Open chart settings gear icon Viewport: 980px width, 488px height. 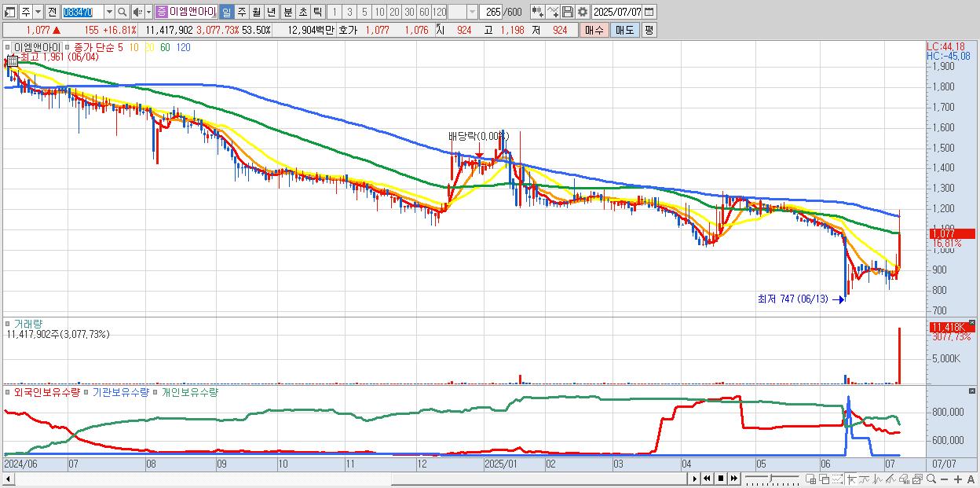[x=582, y=12]
